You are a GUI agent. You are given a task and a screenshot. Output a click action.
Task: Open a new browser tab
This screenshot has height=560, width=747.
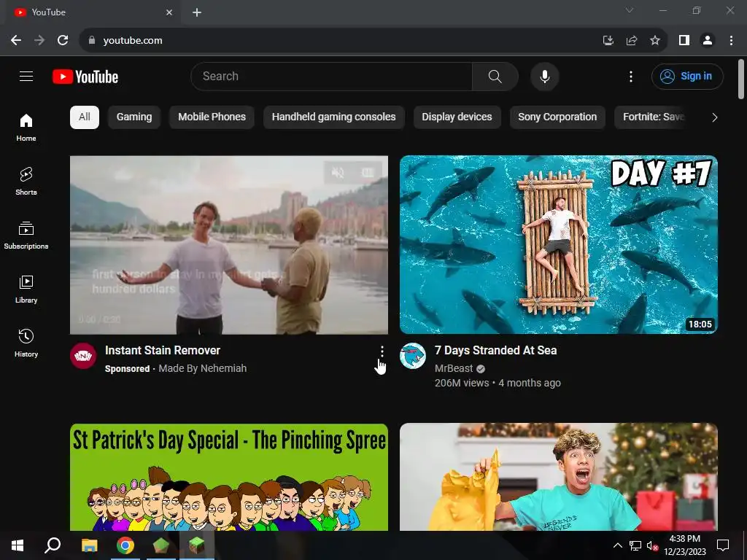197,12
